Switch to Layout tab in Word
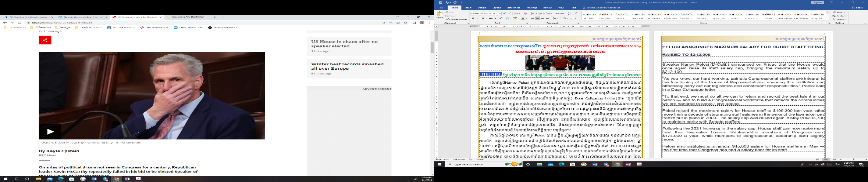 pyautogui.click(x=497, y=8)
